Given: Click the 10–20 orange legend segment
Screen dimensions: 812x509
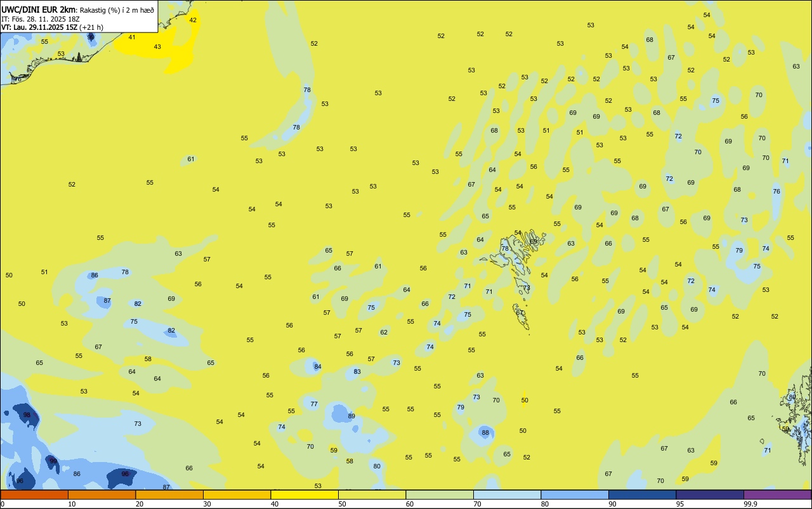Looking at the screenshot, I should click(101, 494).
